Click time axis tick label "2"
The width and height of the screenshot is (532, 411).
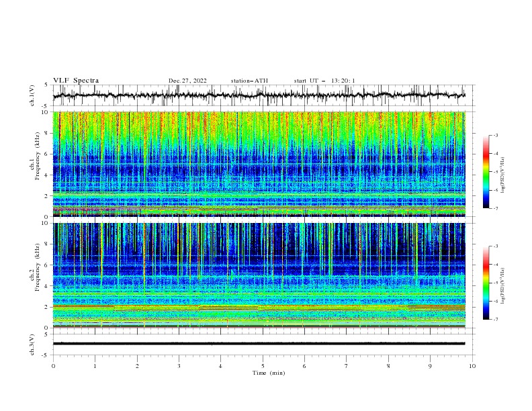(x=137, y=366)
